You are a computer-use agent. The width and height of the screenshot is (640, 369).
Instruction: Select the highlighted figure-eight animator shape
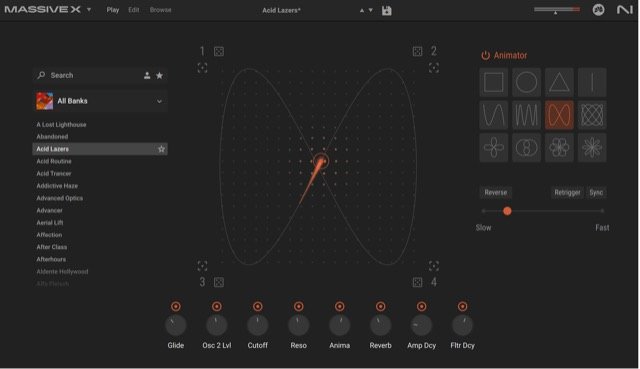tap(559, 115)
